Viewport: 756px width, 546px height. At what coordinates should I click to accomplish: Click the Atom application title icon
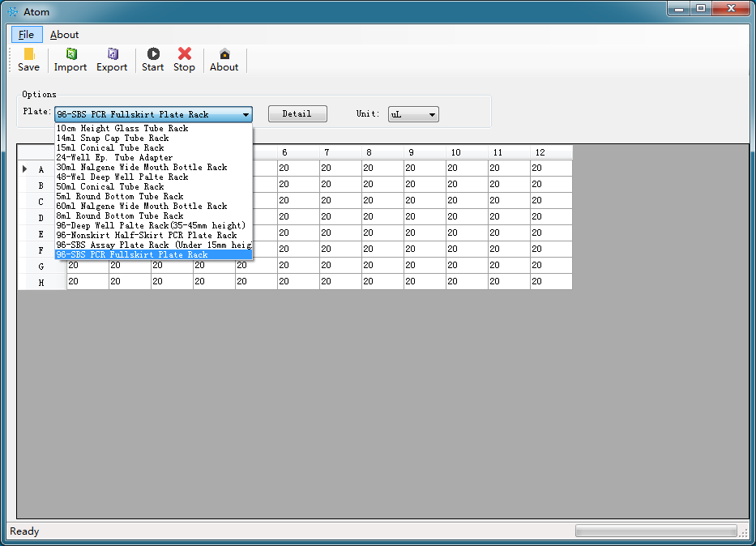pos(12,11)
